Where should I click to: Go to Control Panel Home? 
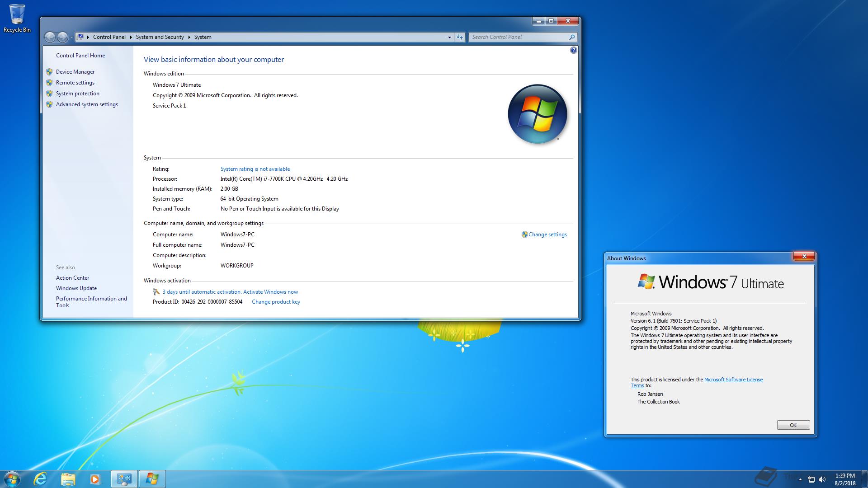click(80, 56)
